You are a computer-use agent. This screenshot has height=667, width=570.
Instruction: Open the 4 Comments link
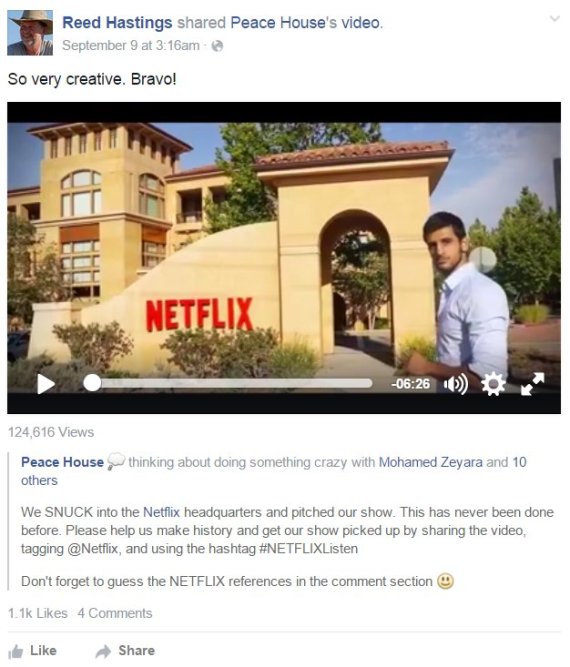(x=115, y=613)
